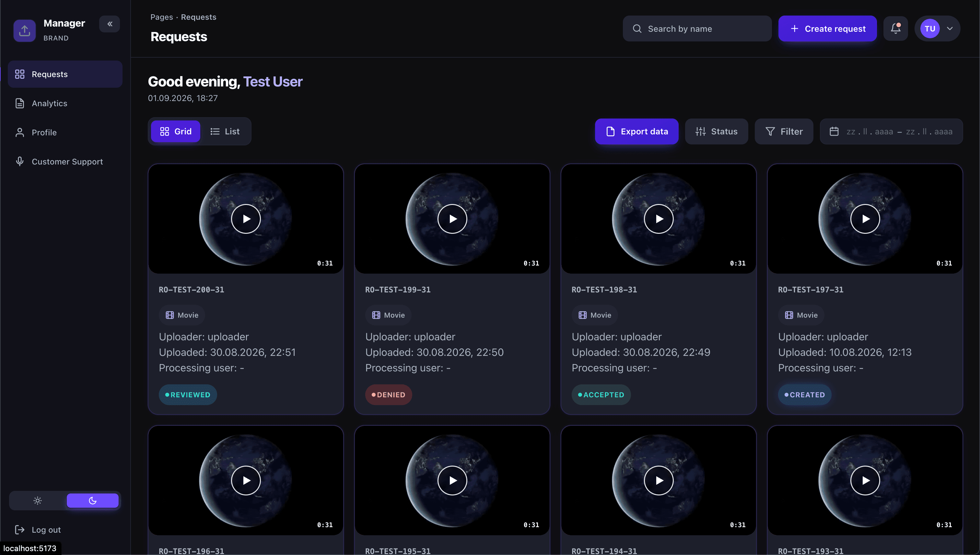
Task: Click the Movie tag on RO-TEST-197-31
Action: point(801,315)
